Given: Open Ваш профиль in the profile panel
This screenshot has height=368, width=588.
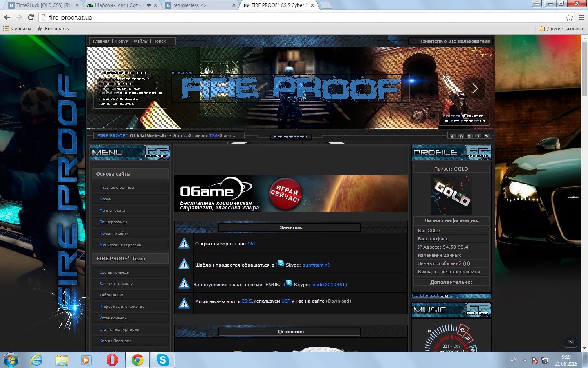Looking at the screenshot, I should [x=433, y=239].
